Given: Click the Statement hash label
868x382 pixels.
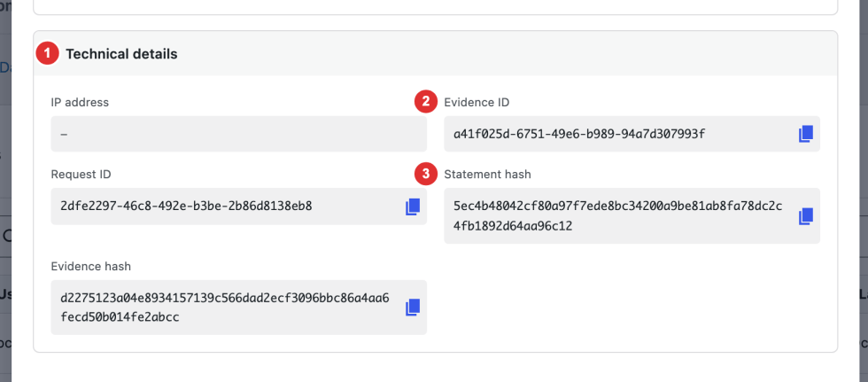Looking at the screenshot, I should tap(487, 175).
